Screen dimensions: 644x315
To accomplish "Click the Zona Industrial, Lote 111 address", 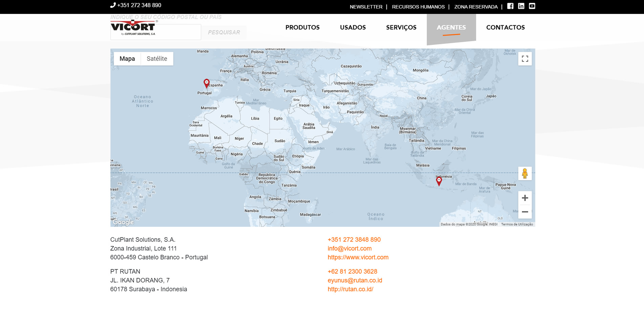I will point(143,248).
